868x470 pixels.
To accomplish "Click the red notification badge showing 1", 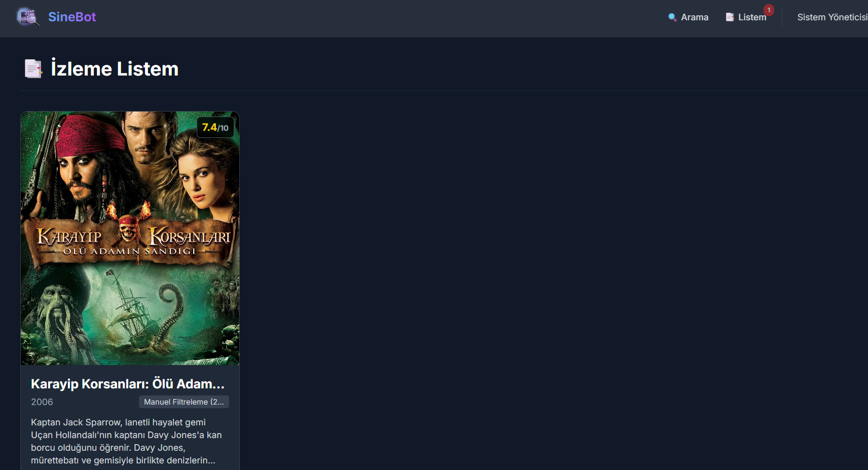I will (x=769, y=10).
